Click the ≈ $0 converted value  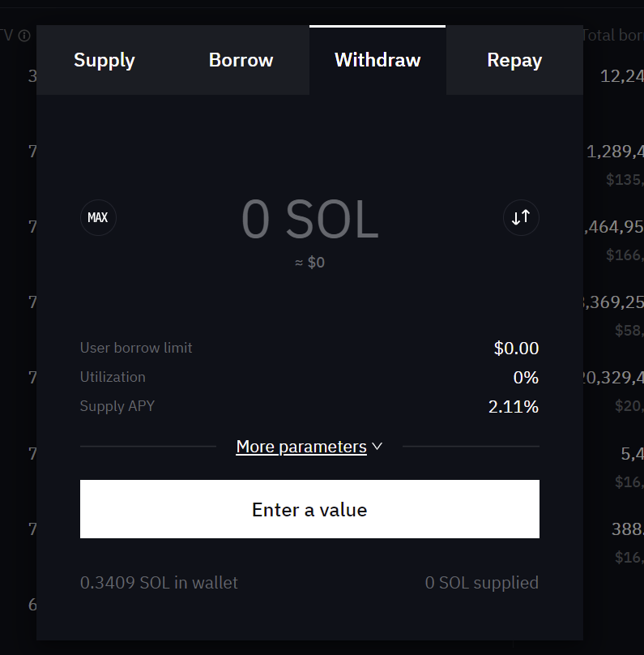tap(309, 263)
